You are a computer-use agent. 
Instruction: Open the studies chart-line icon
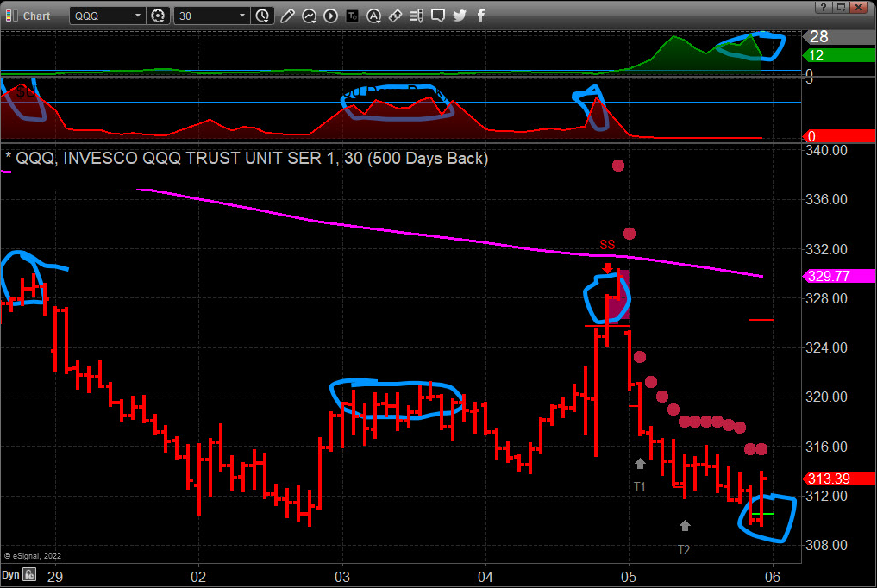(x=309, y=16)
